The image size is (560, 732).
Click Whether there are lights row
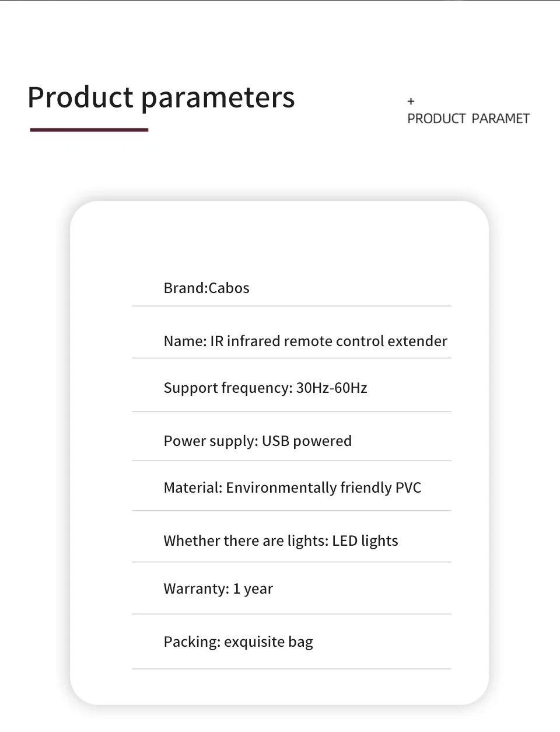(x=292, y=541)
